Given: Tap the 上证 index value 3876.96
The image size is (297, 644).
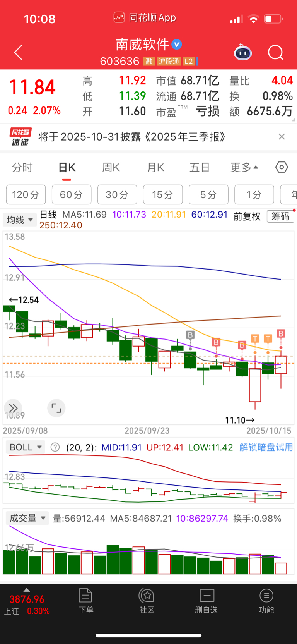Looking at the screenshot, I should pyautogui.click(x=27, y=599).
